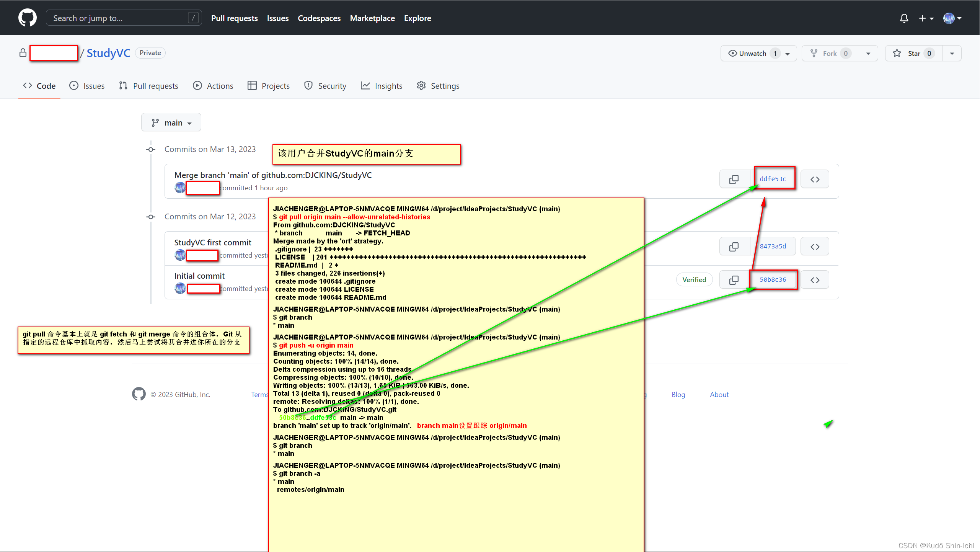Switch to the repository Issues tab
This screenshot has height=552, width=980.
point(87,86)
